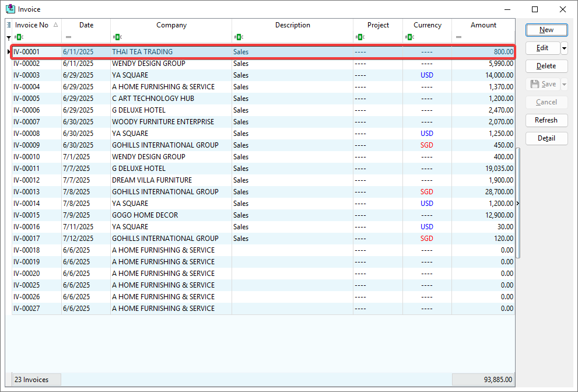Screen dimensions: 578x392
Task: Sort by Currency column header
Action: [428, 25]
